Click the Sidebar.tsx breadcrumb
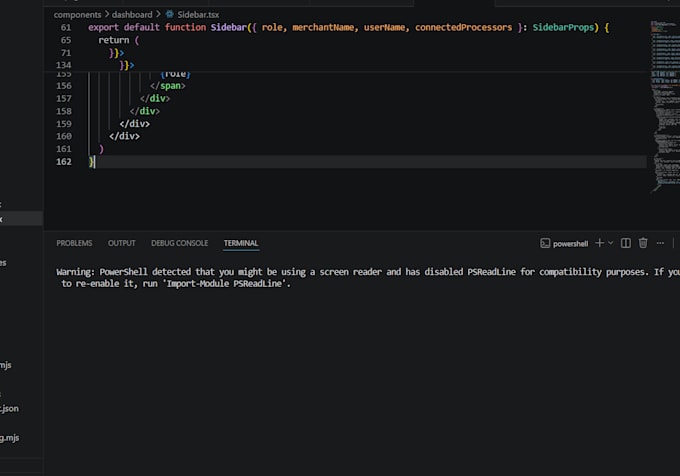 pyautogui.click(x=198, y=15)
